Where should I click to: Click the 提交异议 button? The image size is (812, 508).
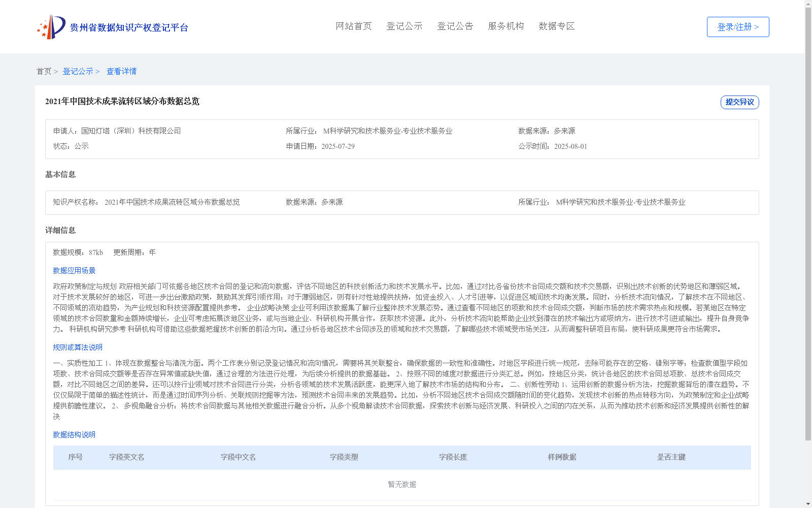pos(740,102)
